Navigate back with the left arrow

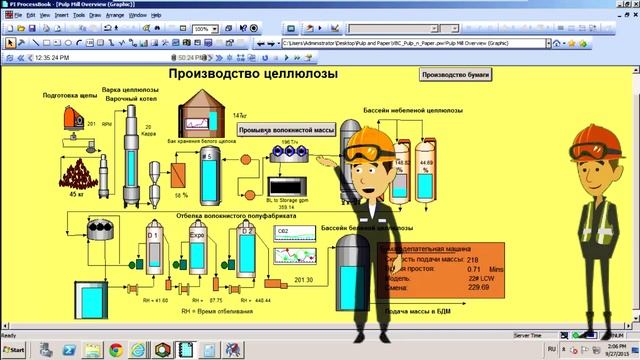[x=260, y=43]
